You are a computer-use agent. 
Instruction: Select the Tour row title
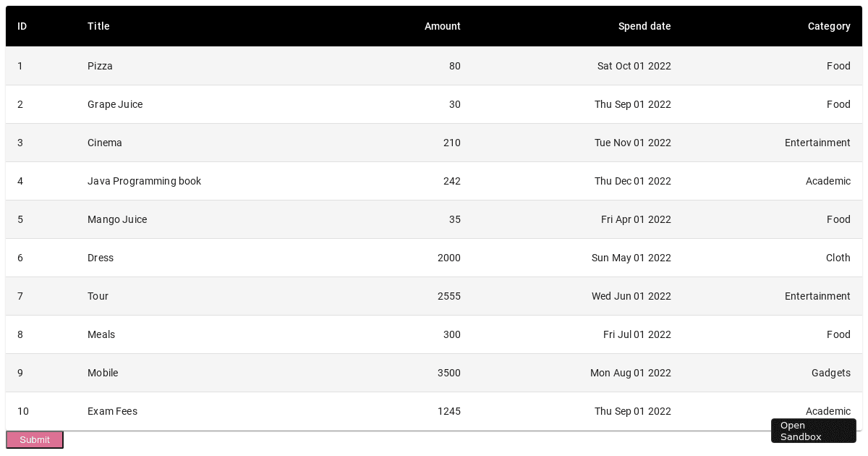(x=98, y=296)
